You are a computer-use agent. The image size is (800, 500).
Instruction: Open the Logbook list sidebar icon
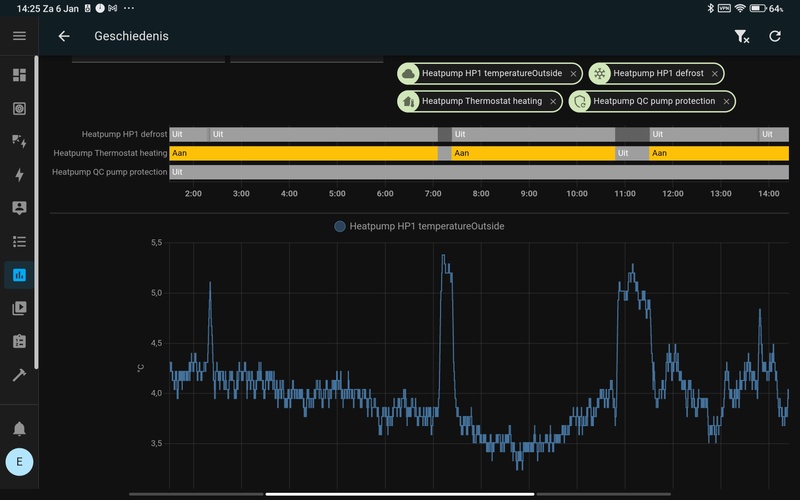click(19, 241)
